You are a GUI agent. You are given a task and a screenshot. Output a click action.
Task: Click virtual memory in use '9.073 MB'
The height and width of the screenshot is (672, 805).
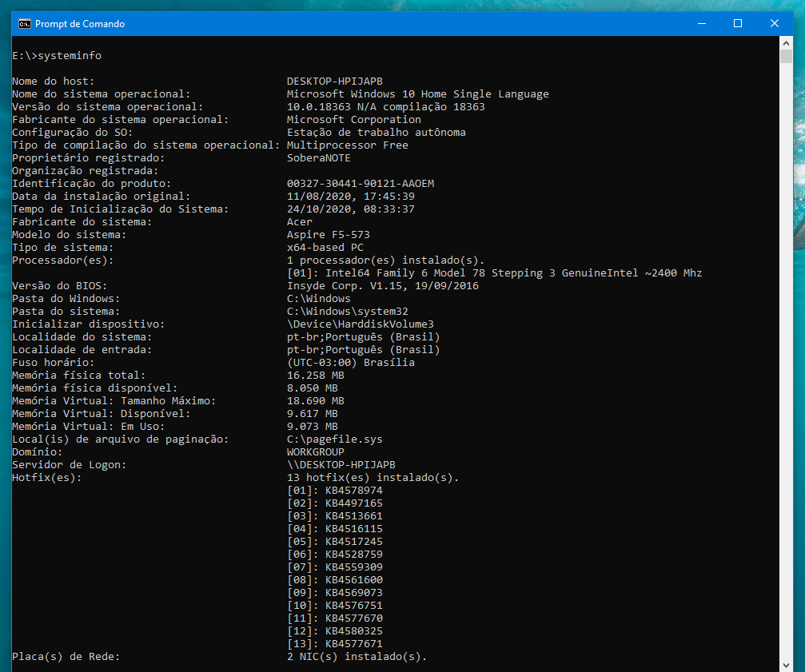[312, 426]
